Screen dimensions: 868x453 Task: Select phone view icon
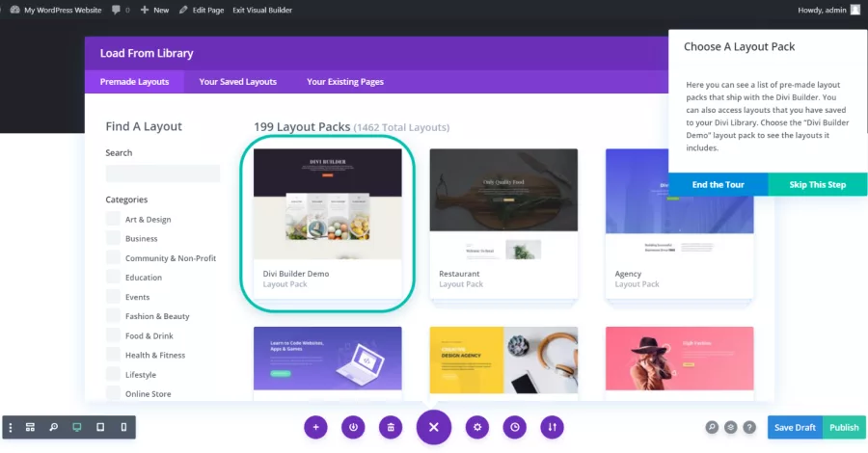[x=123, y=427]
